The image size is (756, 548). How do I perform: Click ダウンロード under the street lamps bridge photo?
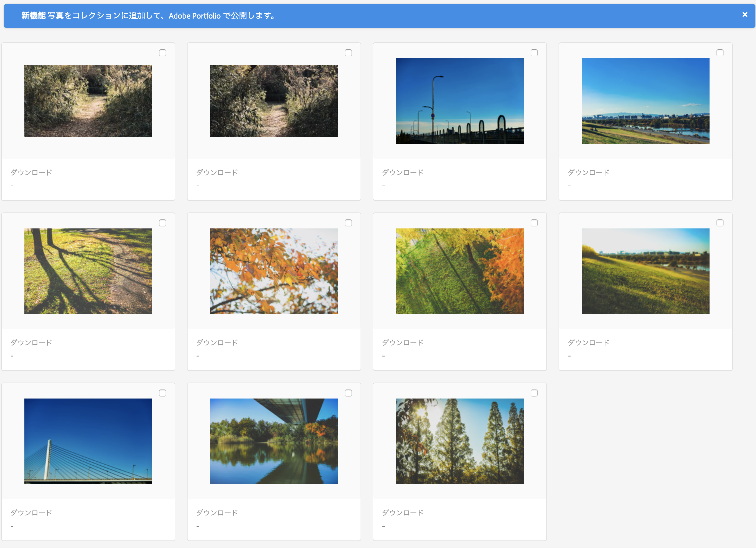pyautogui.click(x=403, y=172)
